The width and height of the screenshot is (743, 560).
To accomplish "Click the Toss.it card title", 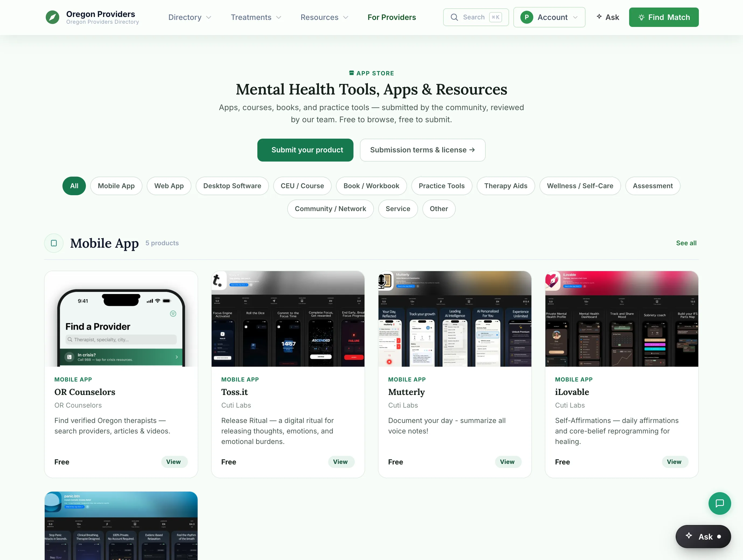I will [x=234, y=392].
